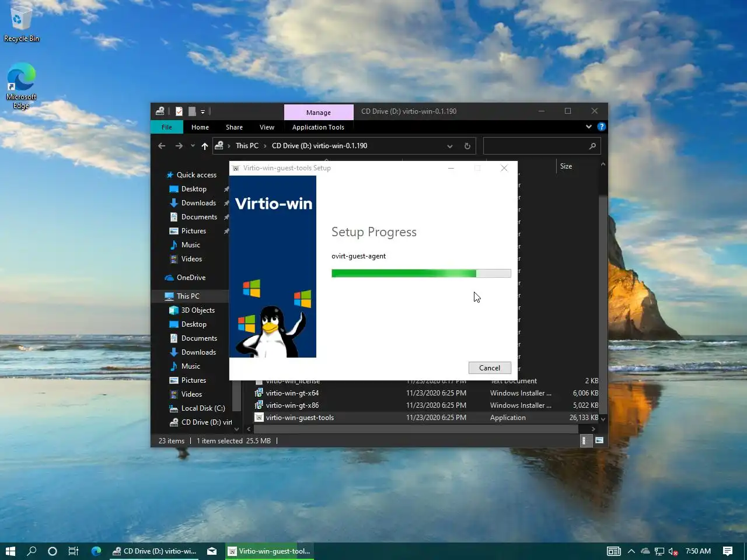This screenshot has height=560, width=747.
Task: Show hidden system tray icons
Action: pyautogui.click(x=631, y=551)
